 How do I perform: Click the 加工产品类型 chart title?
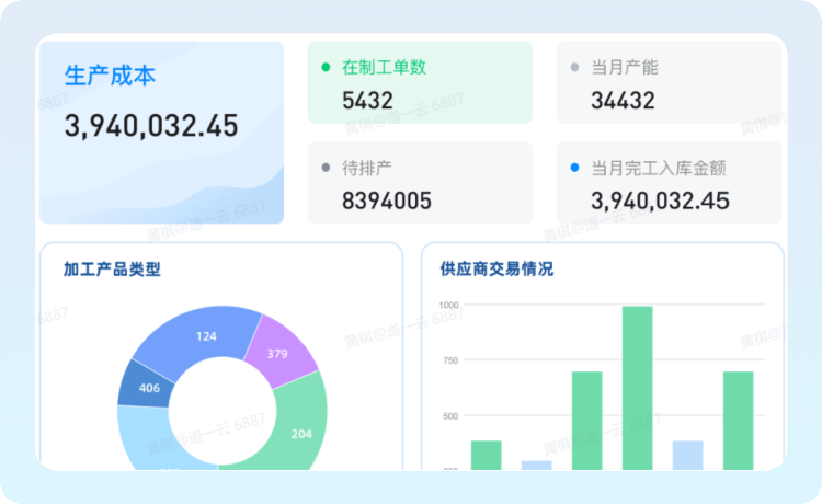point(112,270)
